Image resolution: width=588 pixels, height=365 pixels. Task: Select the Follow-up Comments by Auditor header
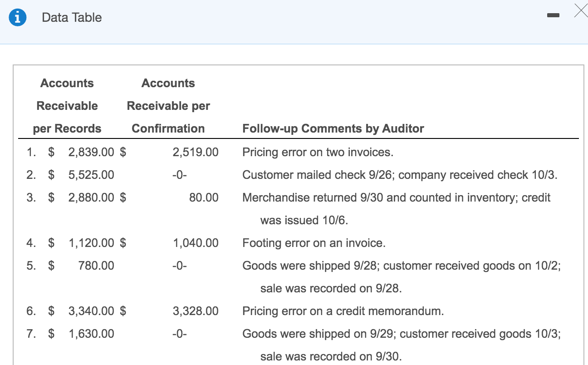(333, 128)
